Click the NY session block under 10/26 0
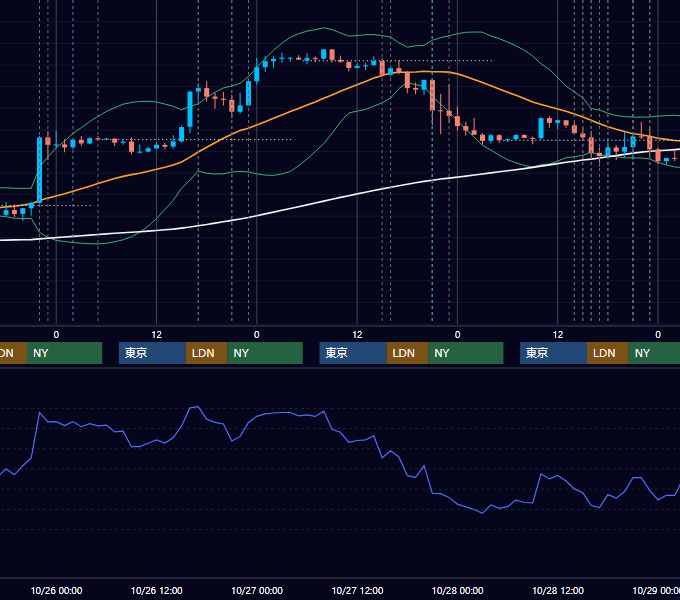The width and height of the screenshot is (680, 600). [65, 353]
